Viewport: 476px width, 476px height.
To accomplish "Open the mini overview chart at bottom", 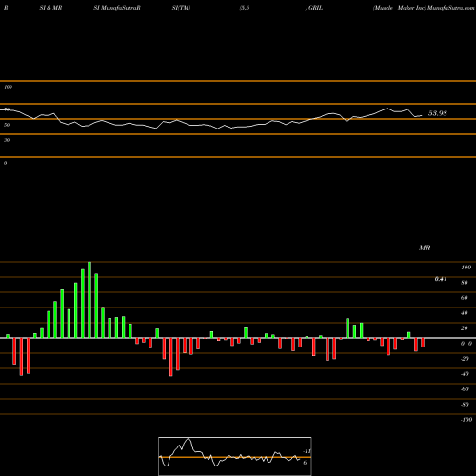I will tap(235, 456).
